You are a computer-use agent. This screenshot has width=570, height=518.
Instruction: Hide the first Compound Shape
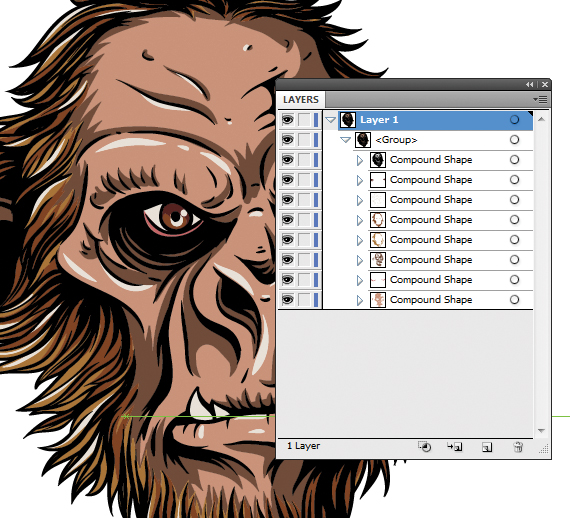(288, 160)
